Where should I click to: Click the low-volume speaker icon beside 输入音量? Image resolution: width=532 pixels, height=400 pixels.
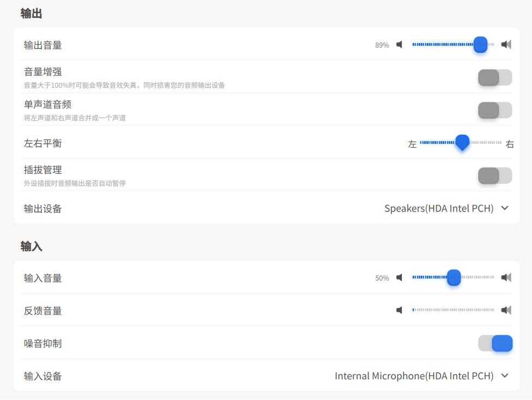[x=400, y=277]
